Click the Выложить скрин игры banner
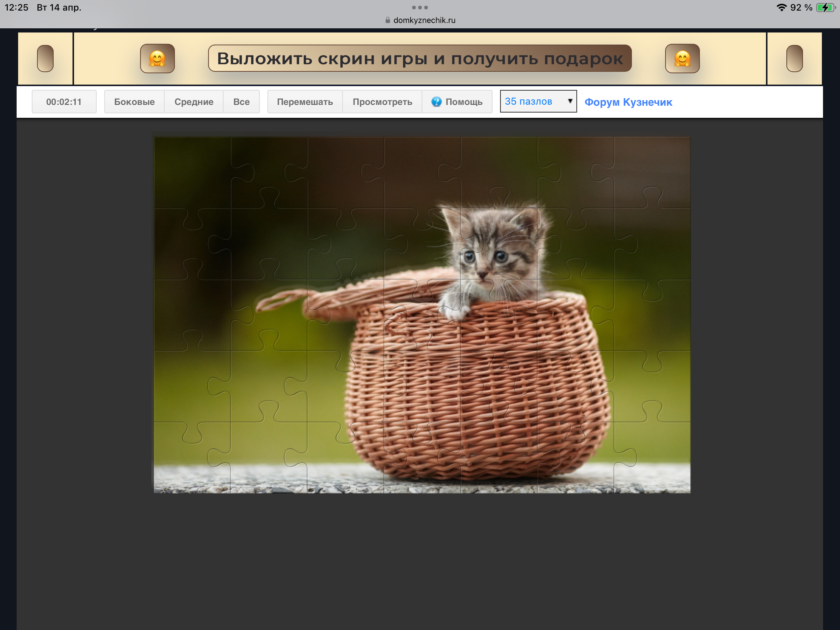 tap(420, 59)
